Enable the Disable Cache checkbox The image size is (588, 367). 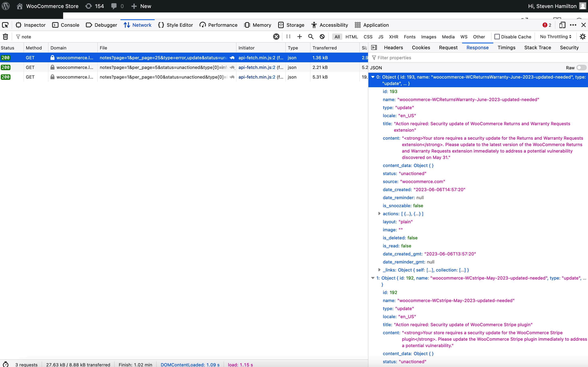coord(497,37)
